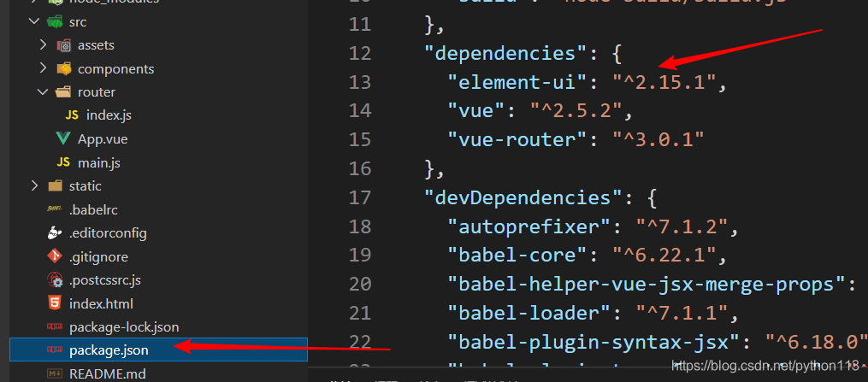Open the components folder
This screenshot has width=868, height=382.
(115, 69)
